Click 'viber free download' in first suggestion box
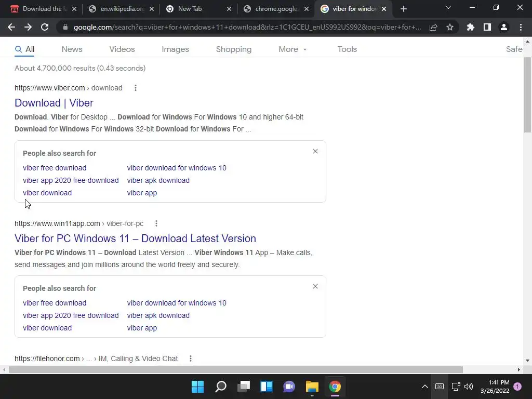 click(x=55, y=168)
